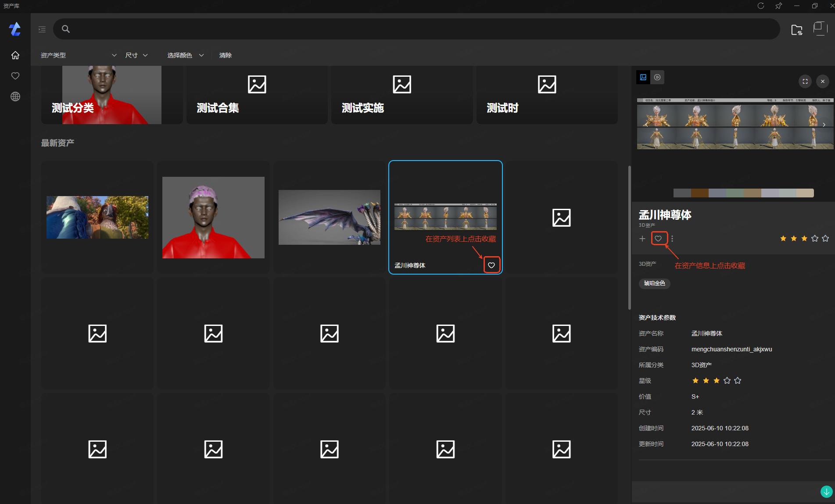Collapse the sidebar menu list icon
This screenshot has width=835, height=504.
click(42, 29)
